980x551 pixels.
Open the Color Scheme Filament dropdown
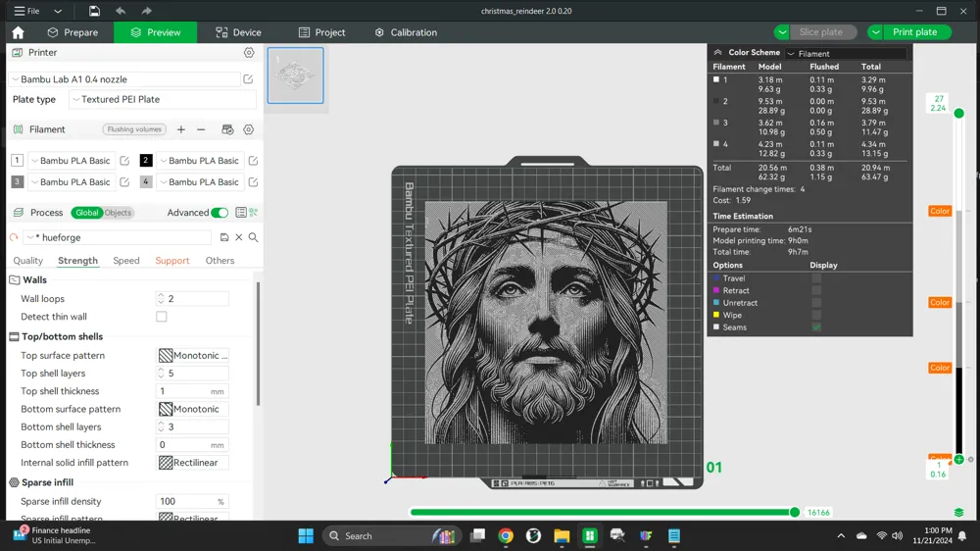(x=846, y=53)
